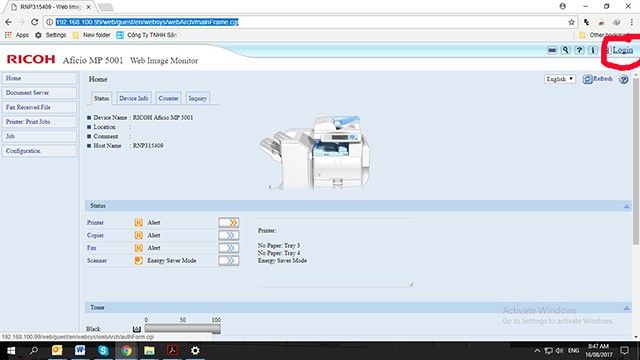Click the Printer status link

[95, 222]
